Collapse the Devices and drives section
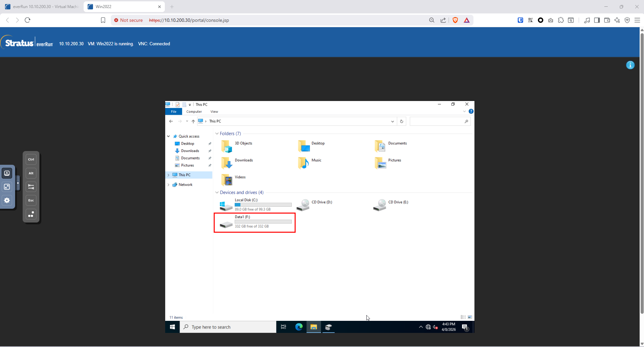 [217, 193]
